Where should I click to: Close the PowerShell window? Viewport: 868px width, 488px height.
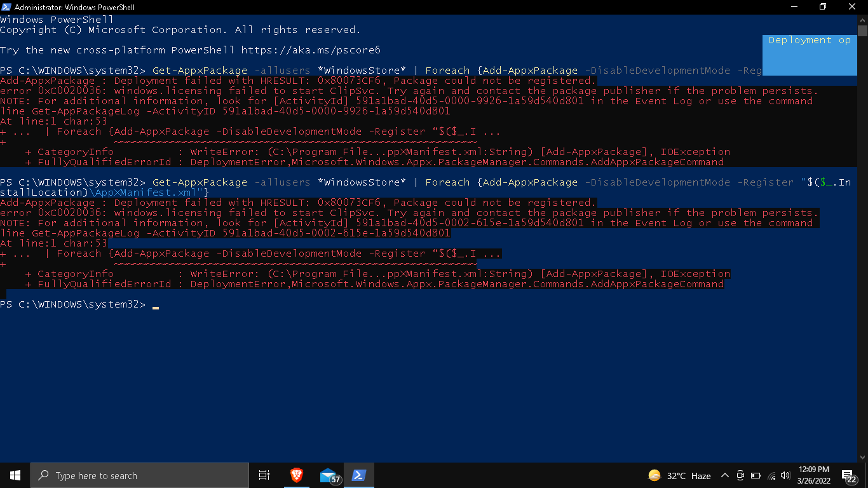852,7
